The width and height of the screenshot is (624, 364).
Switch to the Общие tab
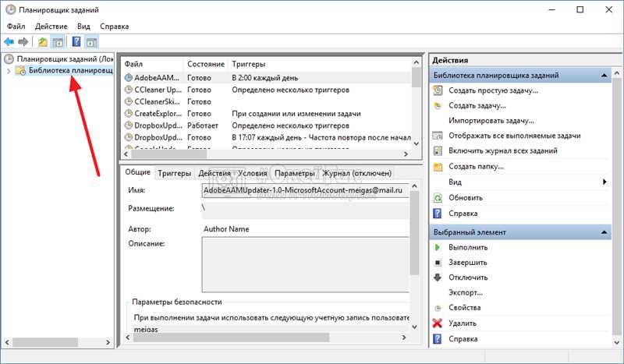pyautogui.click(x=138, y=171)
